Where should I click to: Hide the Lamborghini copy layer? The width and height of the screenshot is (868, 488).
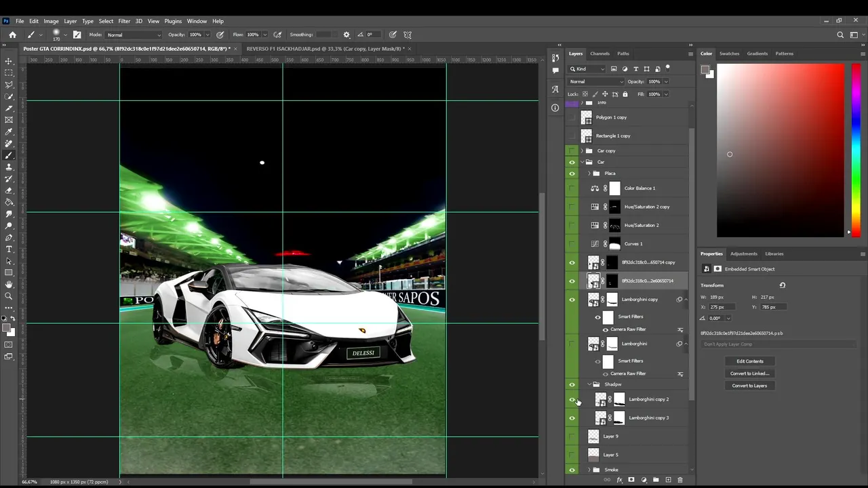pyautogui.click(x=572, y=300)
